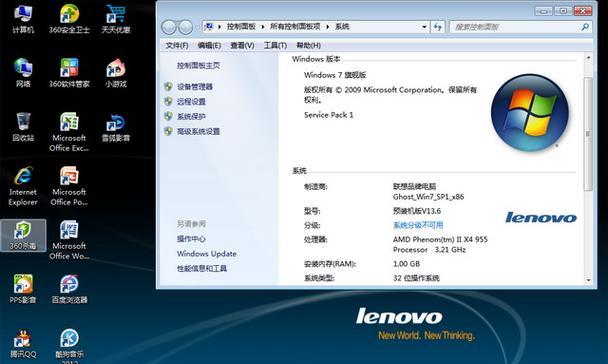Open 系统保护 link
608x364 pixels.
click(191, 116)
